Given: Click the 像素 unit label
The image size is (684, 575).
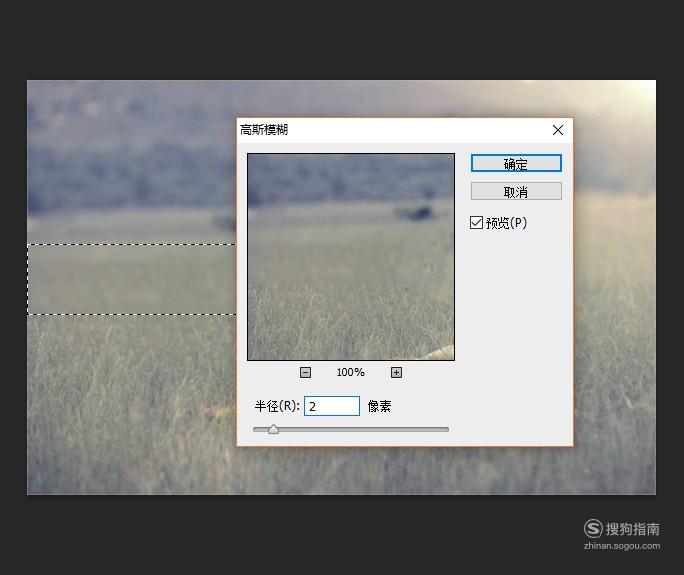Looking at the screenshot, I should 379,407.
